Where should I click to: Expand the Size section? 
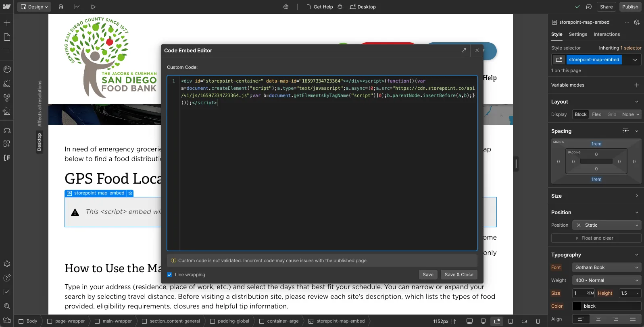637,196
